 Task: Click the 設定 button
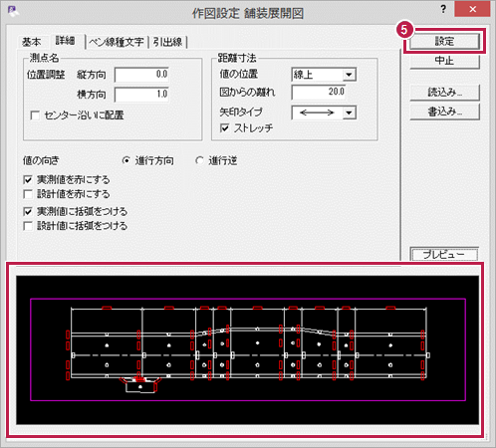click(444, 42)
